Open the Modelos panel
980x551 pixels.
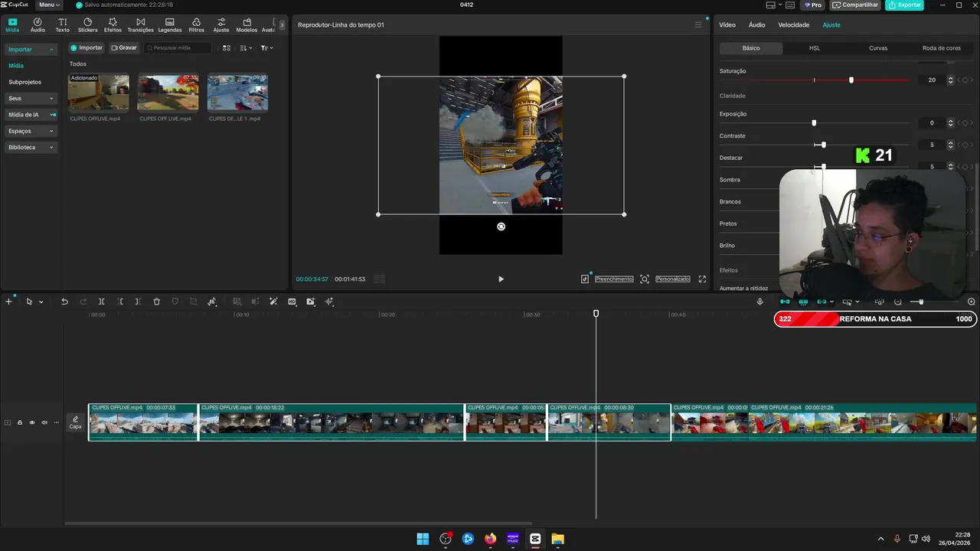click(x=247, y=25)
